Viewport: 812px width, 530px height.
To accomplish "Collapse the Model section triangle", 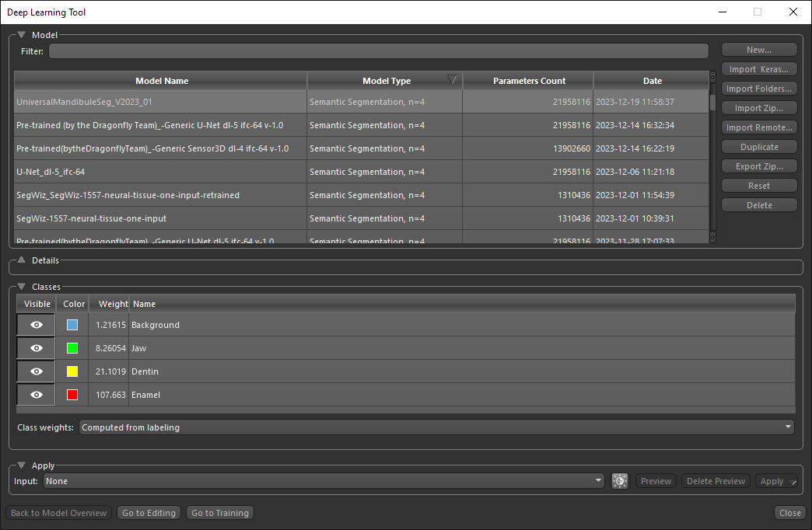I will click(22, 35).
